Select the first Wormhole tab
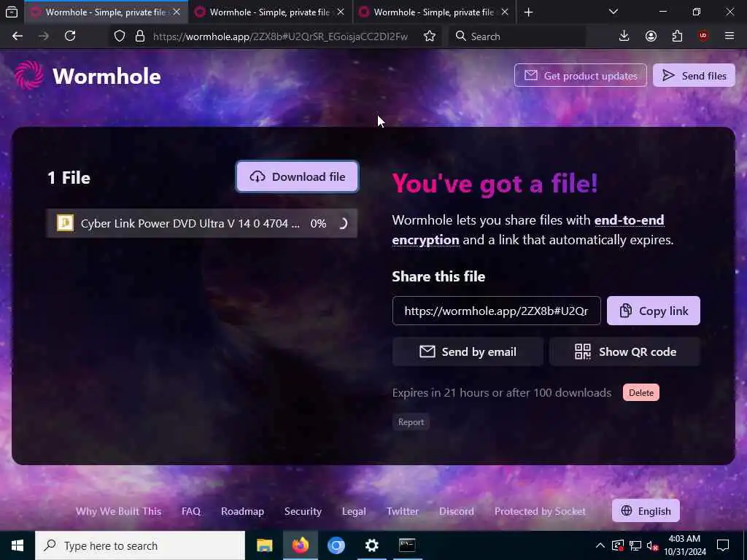The width and height of the screenshot is (747, 560). point(106,12)
